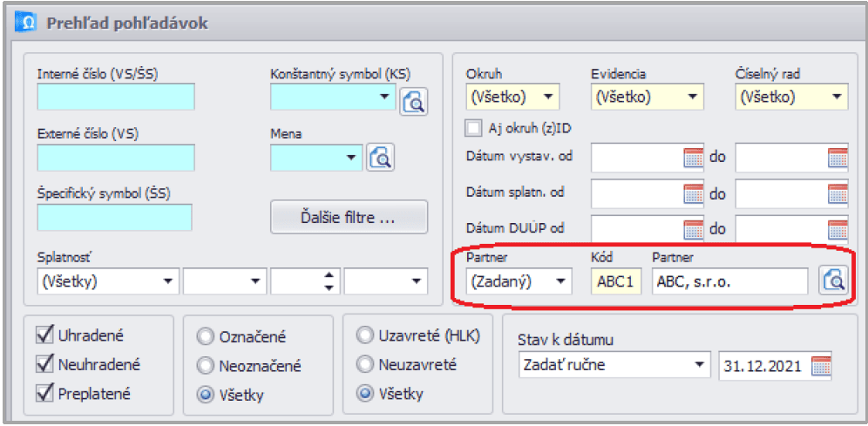Open the currency lookup icon beside Mena
This screenshot has width=868, height=426.
pyautogui.click(x=381, y=158)
